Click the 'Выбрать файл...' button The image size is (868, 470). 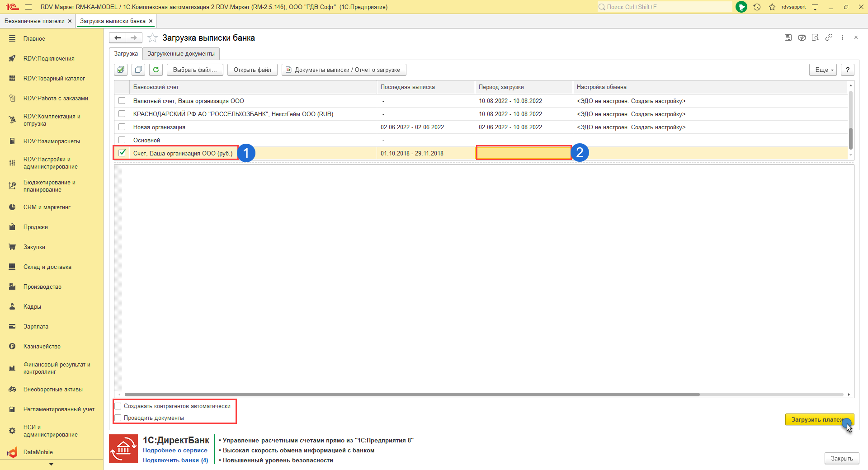195,70
